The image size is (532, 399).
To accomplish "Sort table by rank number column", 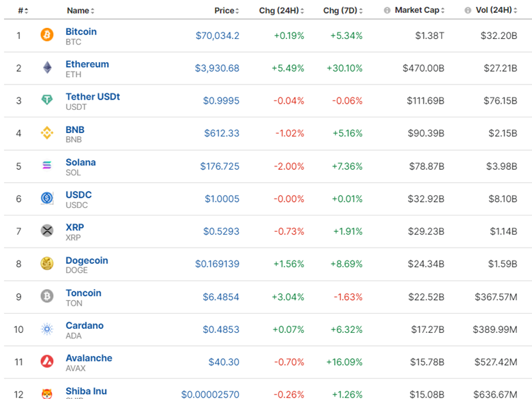I will tap(23, 11).
